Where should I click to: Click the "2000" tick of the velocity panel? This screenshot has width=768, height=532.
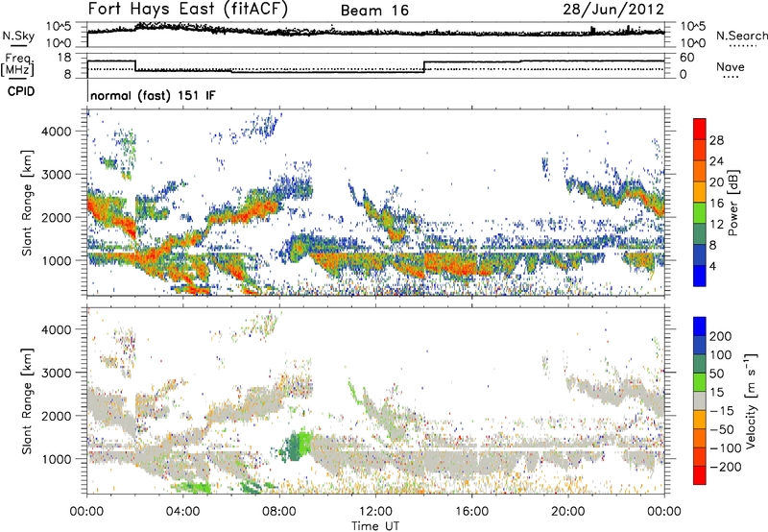click(x=57, y=416)
